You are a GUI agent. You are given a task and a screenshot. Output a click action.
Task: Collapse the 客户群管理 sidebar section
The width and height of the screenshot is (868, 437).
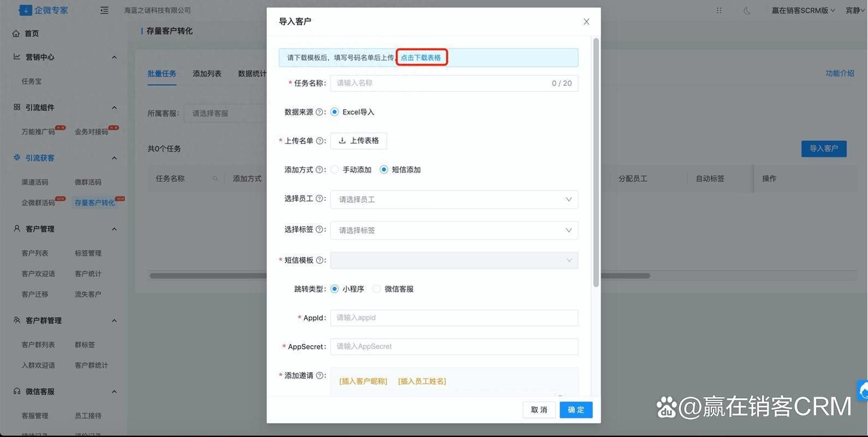[x=114, y=321]
